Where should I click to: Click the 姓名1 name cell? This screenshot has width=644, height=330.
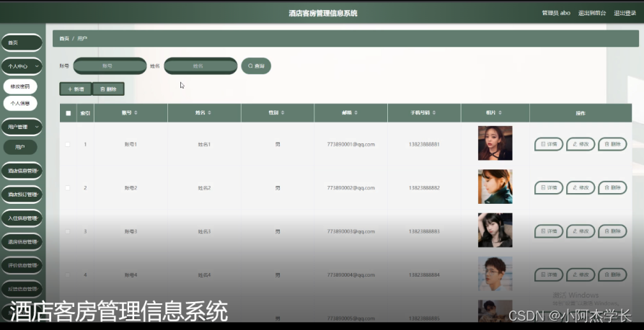tap(204, 145)
